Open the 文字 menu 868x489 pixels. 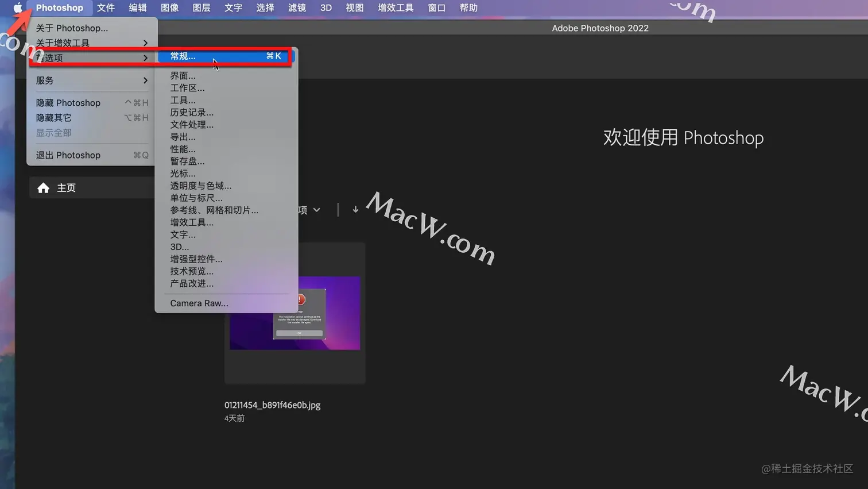coord(233,7)
